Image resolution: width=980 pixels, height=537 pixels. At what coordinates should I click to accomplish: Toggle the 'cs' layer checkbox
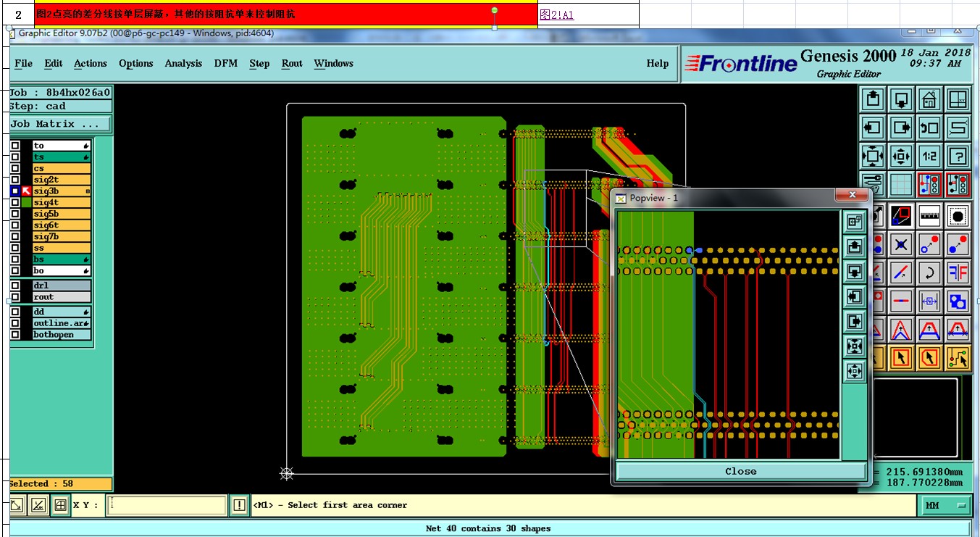tap(15, 168)
